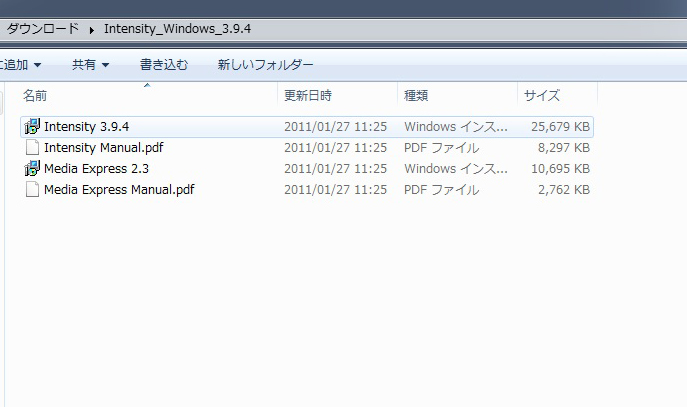Click the date of Intensity 3.9.4

click(336, 127)
